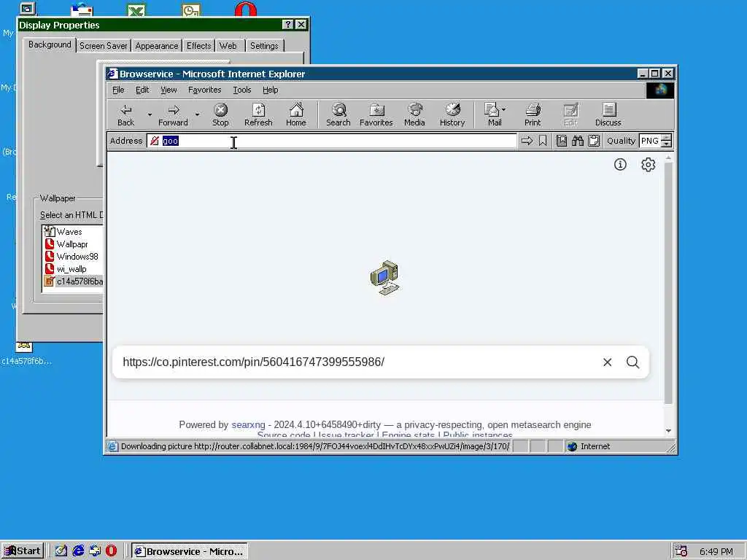This screenshot has width=747, height=560.
Task: Reload the page using Refresh
Action: (258, 114)
